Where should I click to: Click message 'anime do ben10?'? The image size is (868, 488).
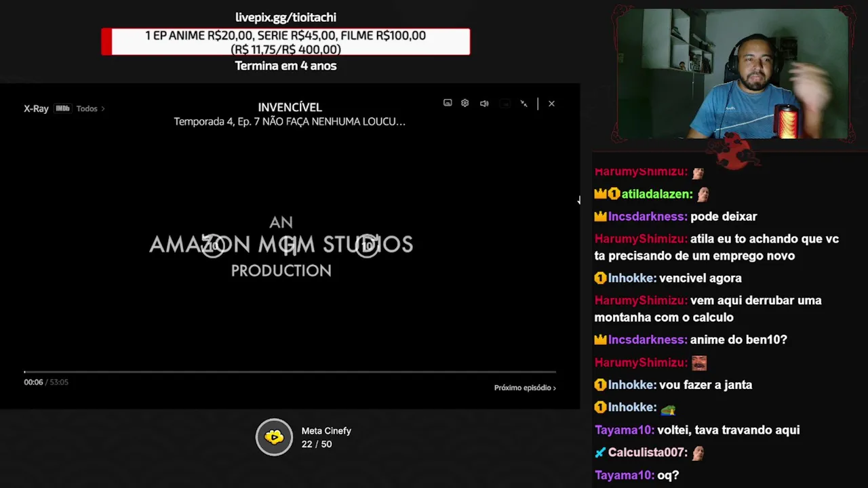pos(739,340)
